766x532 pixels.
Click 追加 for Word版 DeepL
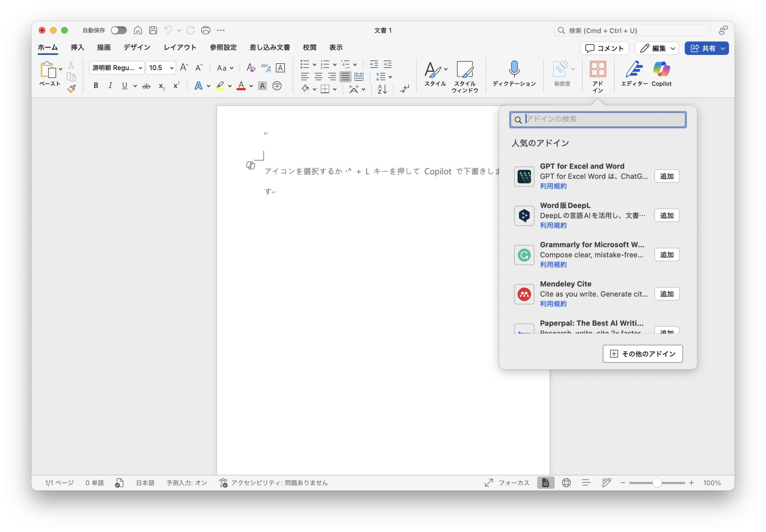(667, 215)
